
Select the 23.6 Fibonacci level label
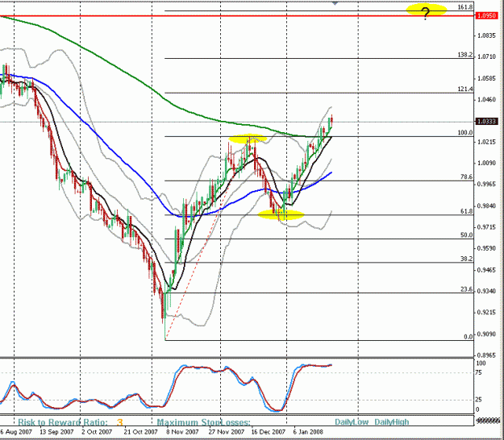tap(466, 289)
